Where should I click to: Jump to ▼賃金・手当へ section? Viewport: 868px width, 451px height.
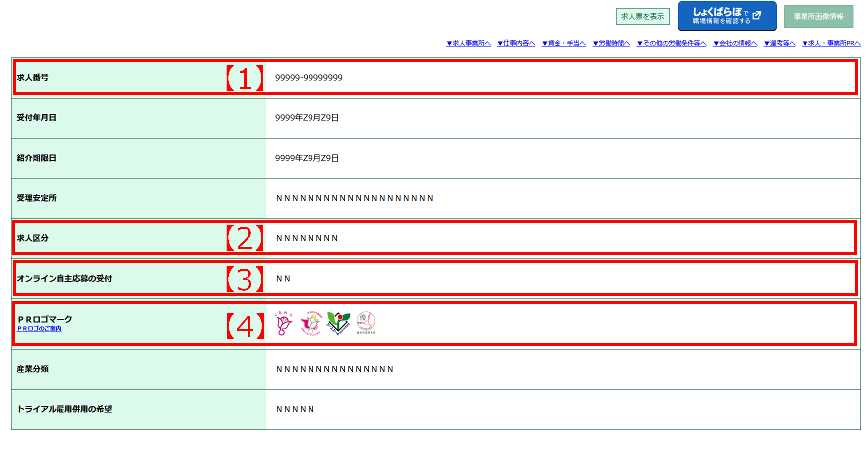click(x=563, y=43)
